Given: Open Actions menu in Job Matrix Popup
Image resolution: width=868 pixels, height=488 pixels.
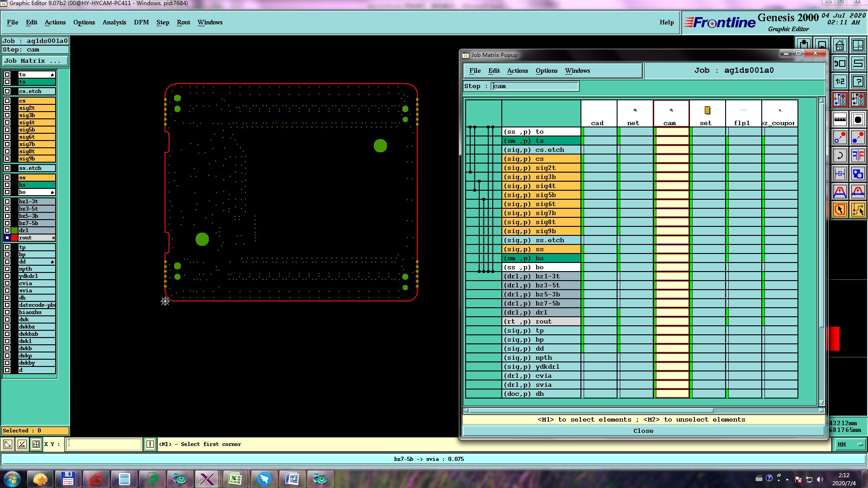Looking at the screenshot, I should [x=517, y=71].
